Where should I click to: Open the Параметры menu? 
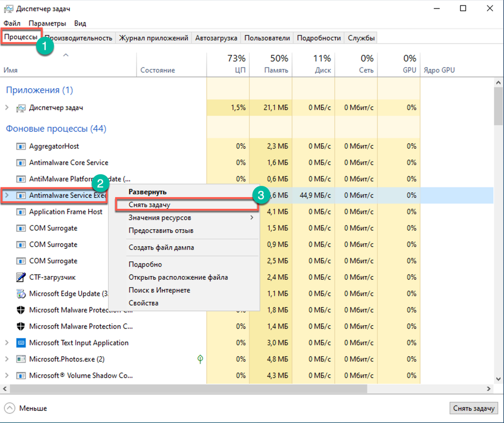[x=47, y=23]
